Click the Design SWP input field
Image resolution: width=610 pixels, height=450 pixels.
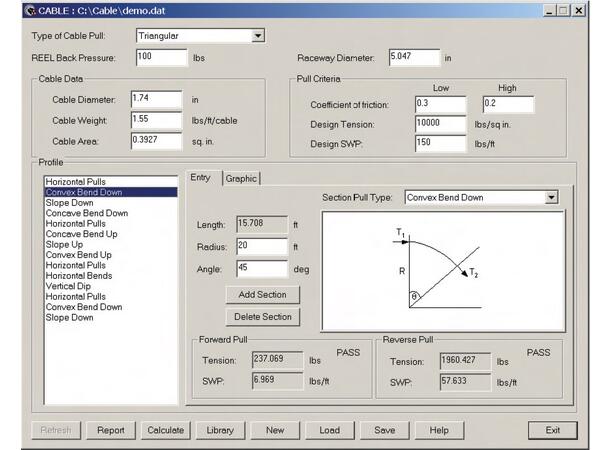click(440, 144)
